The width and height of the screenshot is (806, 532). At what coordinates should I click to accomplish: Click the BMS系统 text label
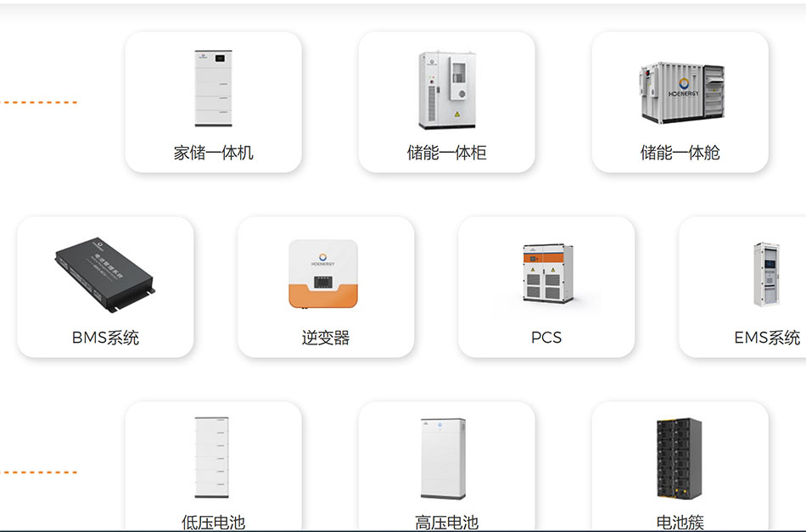point(105,338)
